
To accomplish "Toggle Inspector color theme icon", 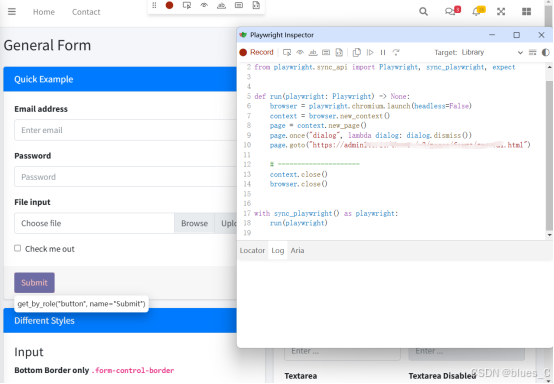I will click(546, 52).
